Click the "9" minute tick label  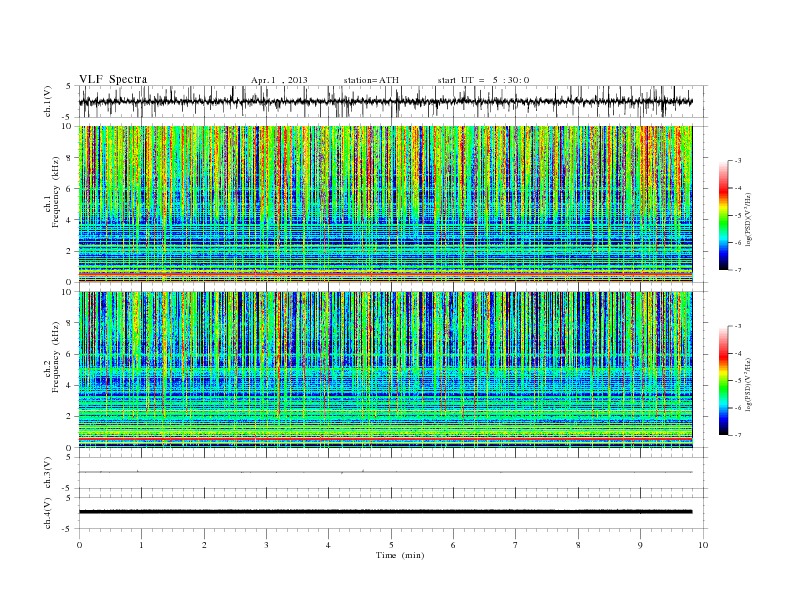(640, 545)
